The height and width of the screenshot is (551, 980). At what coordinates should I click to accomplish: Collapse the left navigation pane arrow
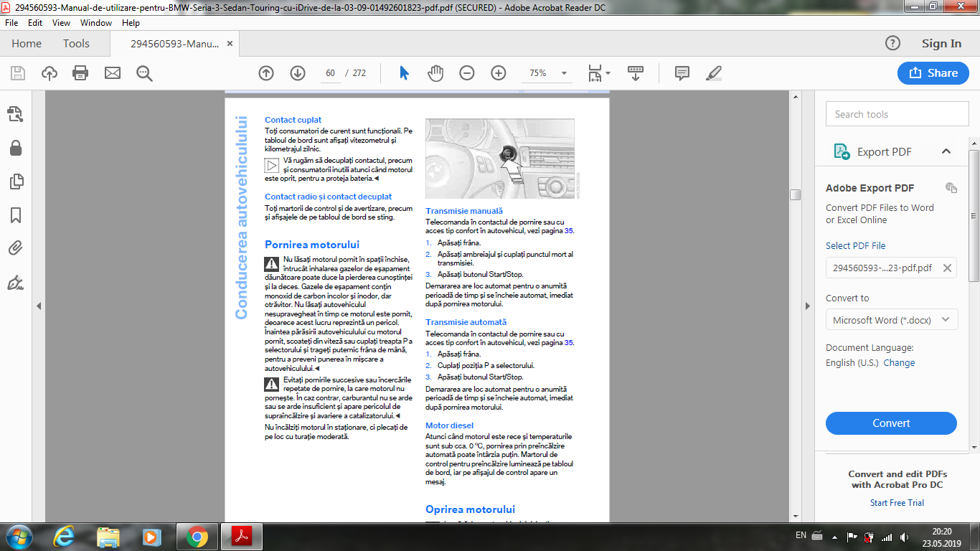pos(39,306)
